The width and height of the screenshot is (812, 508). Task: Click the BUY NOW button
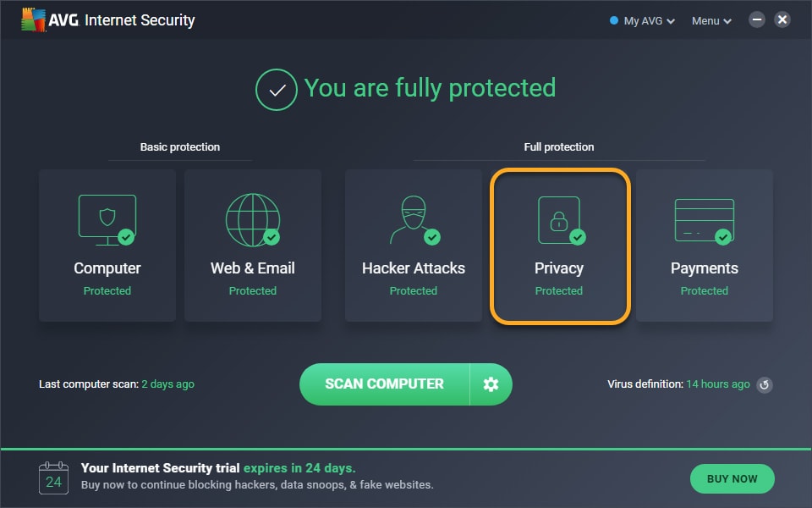click(x=732, y=478)
